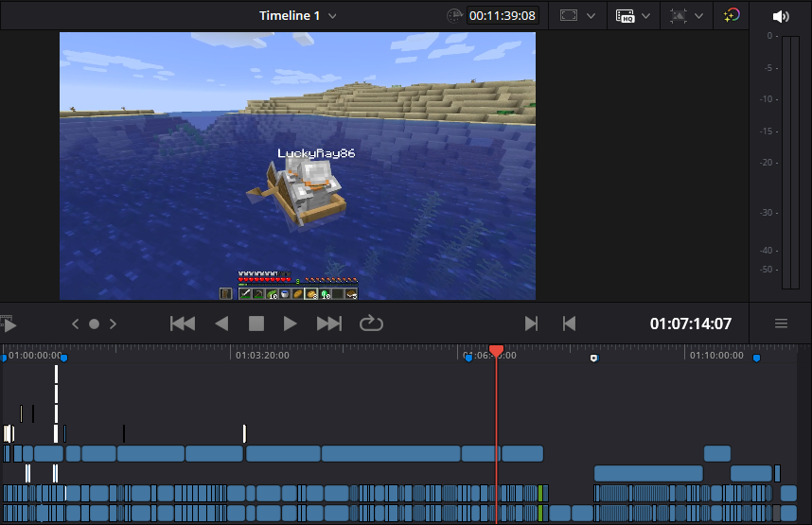
Task: Mark out point with the out button
Action: [569, 324]
